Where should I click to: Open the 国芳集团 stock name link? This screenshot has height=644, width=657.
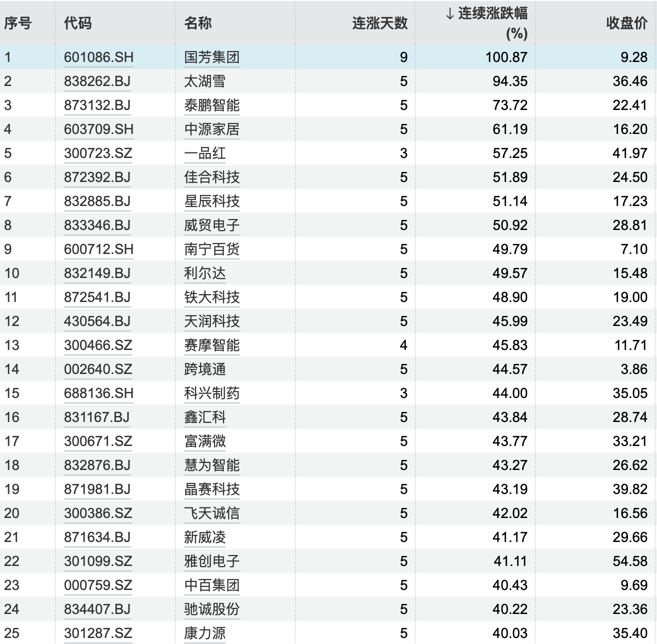(x=211, y=57)
